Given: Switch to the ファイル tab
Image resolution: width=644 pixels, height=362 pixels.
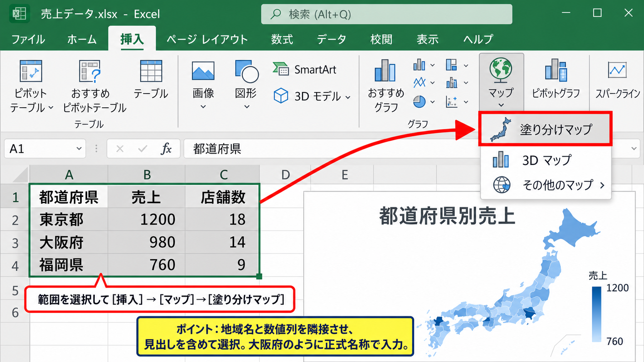Looking at the screenshot, I should (28, 39).
